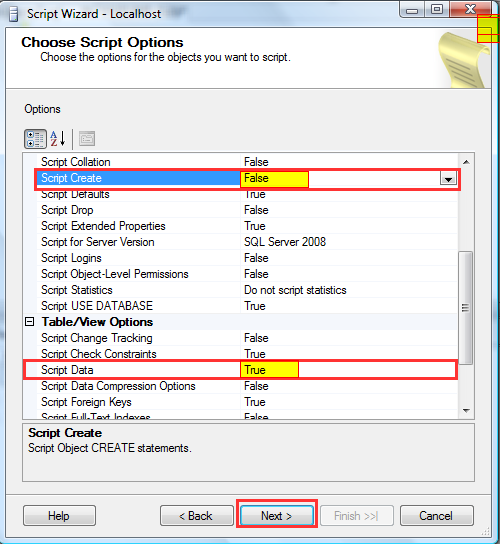Collapse the Table/View Options section

pos(30,322)
